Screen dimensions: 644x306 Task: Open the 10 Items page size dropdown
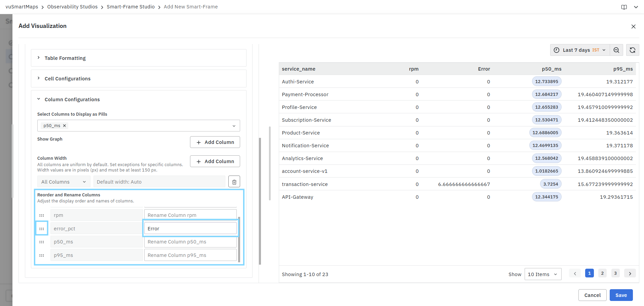pyautogui.click(x=543, y=274)
